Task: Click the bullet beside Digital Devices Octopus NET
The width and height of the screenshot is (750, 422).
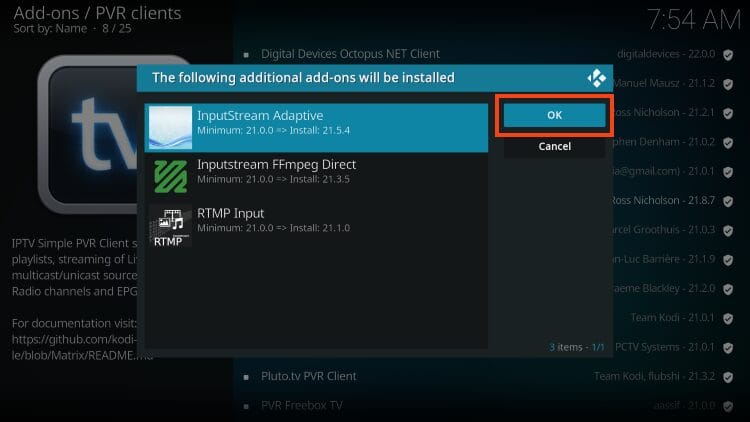Action: (x=246, y=53)
